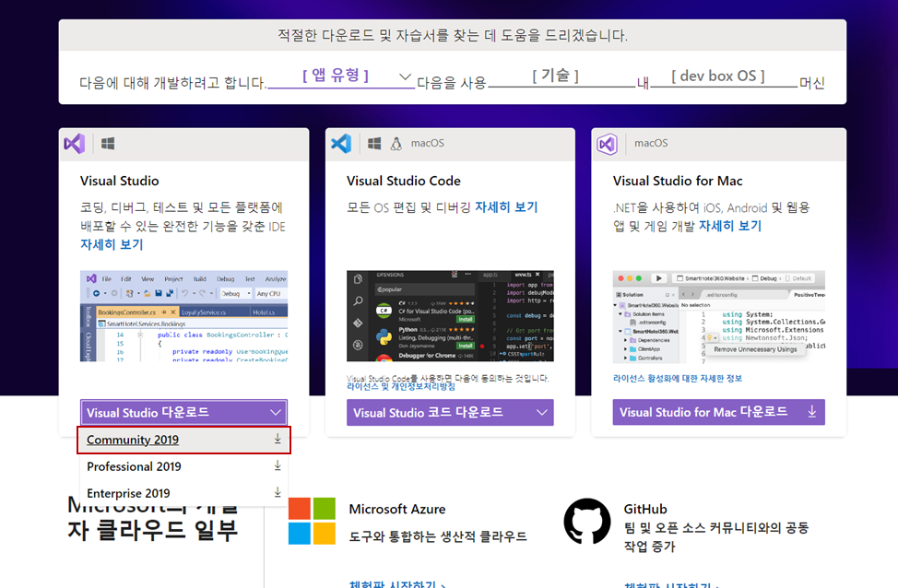
Task: Click download arrow on Visual Studio for Mac button
Action: click(811, 412)
